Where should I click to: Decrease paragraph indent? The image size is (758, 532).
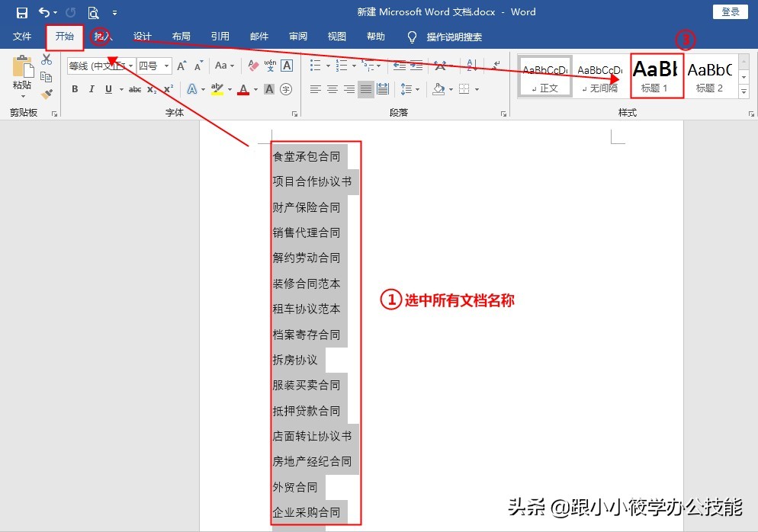400,66
